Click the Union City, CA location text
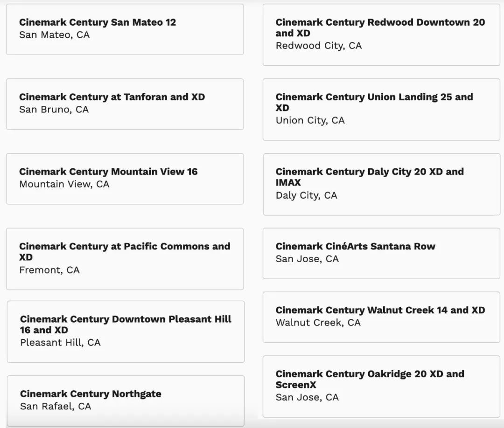This screenshot has height=428, width=504. coord(310,120)
